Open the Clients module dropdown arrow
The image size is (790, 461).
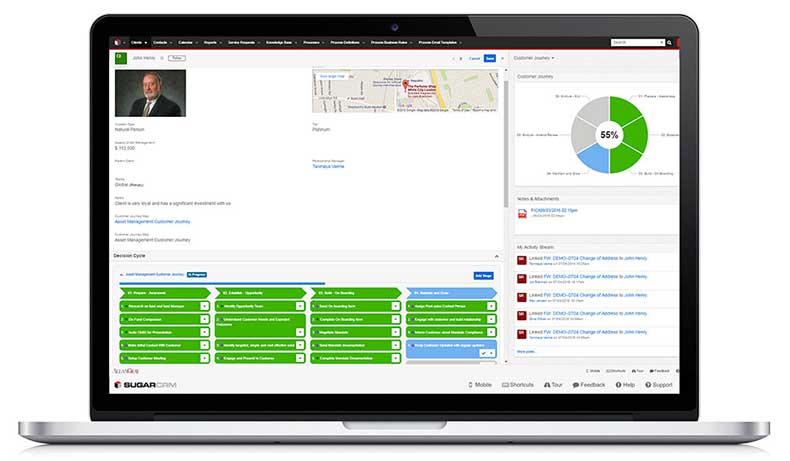click(146, 43)
